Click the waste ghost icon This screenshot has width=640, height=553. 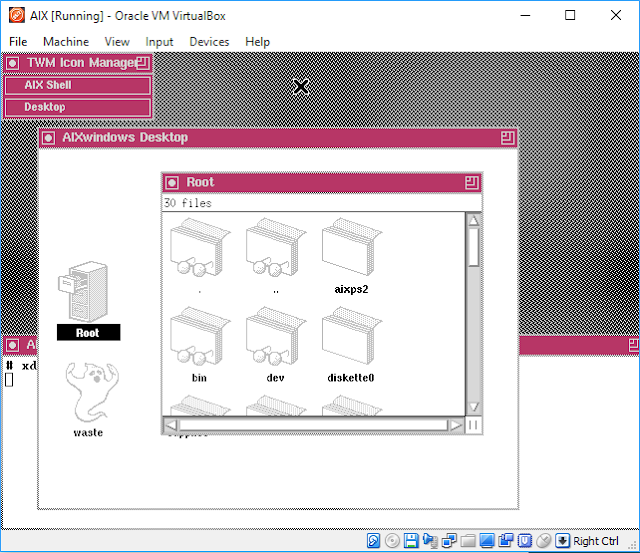(92, 391)
